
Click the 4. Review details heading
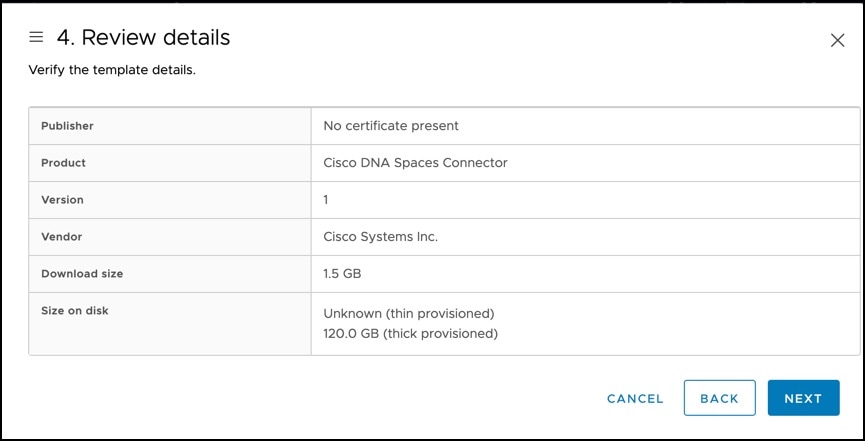(143, 38)
